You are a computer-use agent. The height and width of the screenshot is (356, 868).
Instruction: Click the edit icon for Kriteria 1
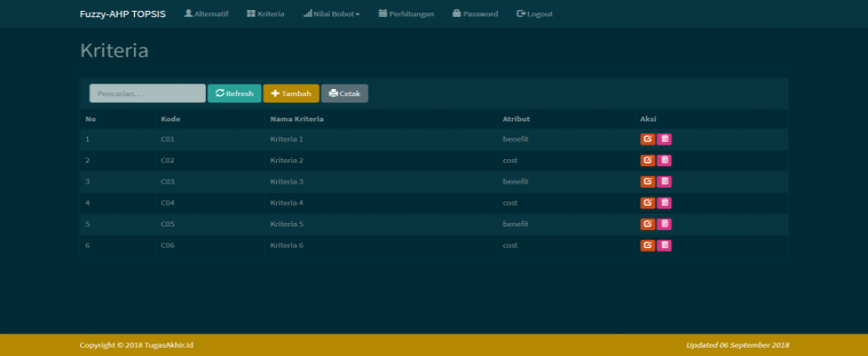[x=647, y=139]
